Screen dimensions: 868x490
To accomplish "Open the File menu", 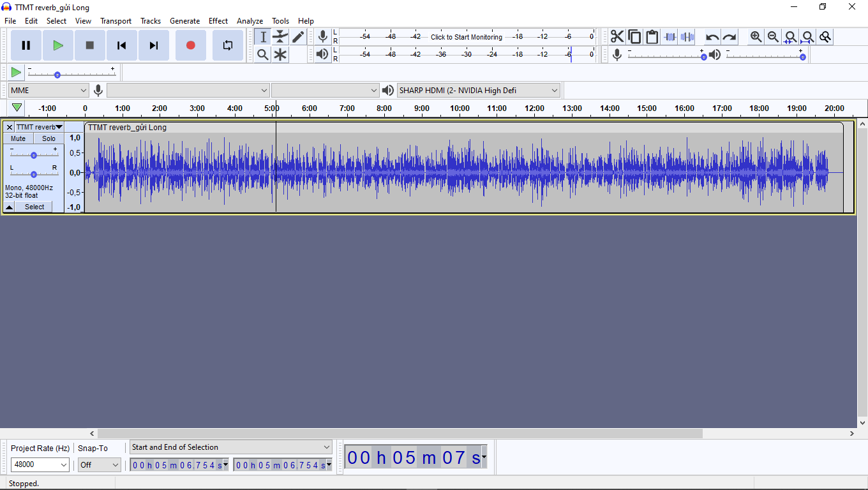I will point(10,21).
